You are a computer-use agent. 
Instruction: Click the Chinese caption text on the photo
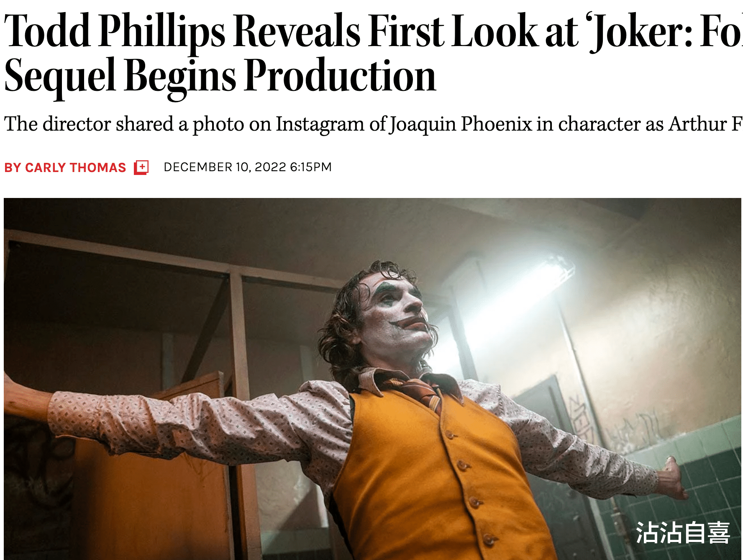pyautogui.click(x=683, y=532)
